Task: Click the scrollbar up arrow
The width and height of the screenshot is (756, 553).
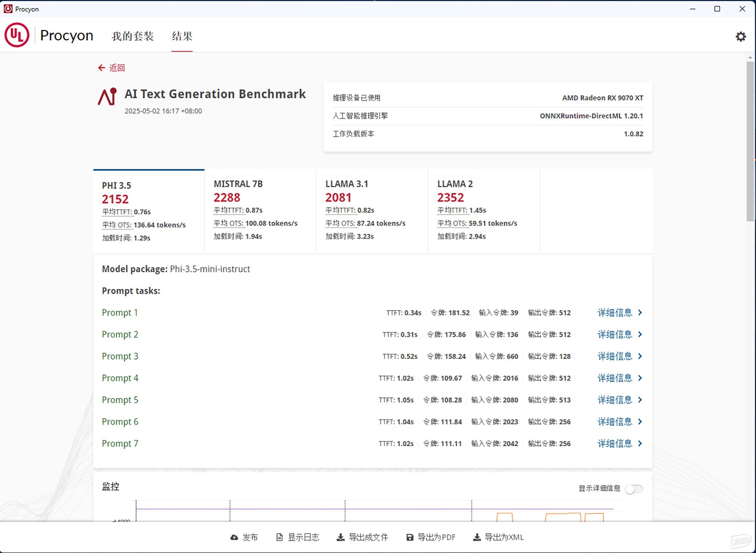Action: [x=750, y=57]
